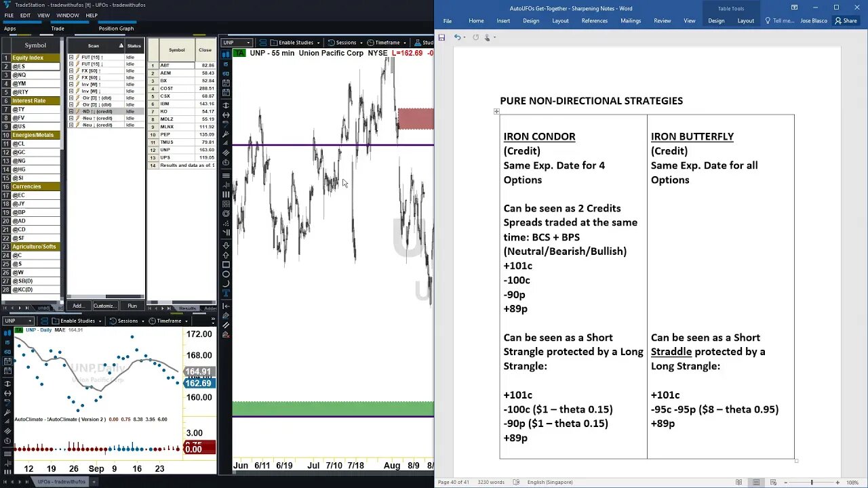Screen dimensions: 868x488
Task: Click the Add... button in scanner panel
Action: click(x=78, y=306)
